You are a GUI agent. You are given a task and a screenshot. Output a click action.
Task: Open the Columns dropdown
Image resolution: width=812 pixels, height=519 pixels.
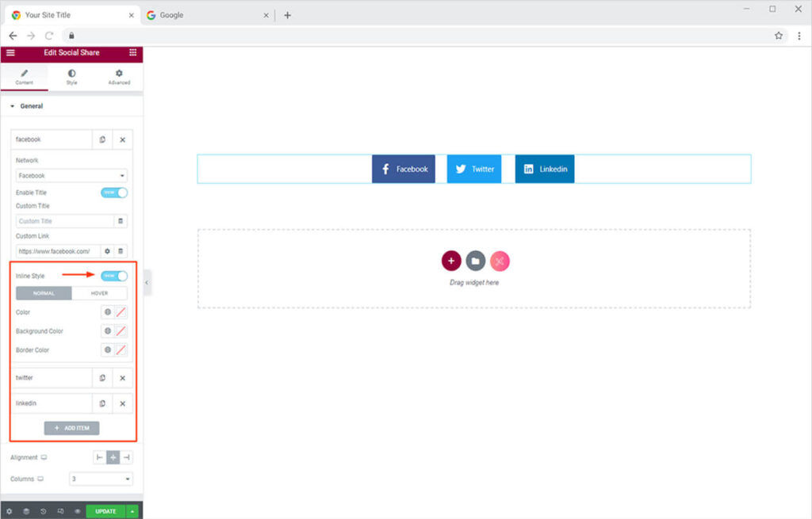coord(101,479)
